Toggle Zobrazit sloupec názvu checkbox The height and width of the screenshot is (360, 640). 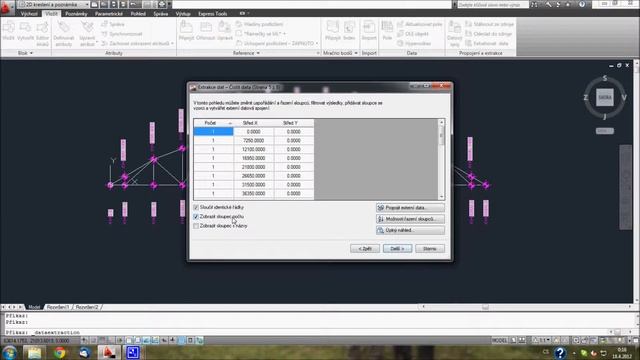tap(196, 226)
